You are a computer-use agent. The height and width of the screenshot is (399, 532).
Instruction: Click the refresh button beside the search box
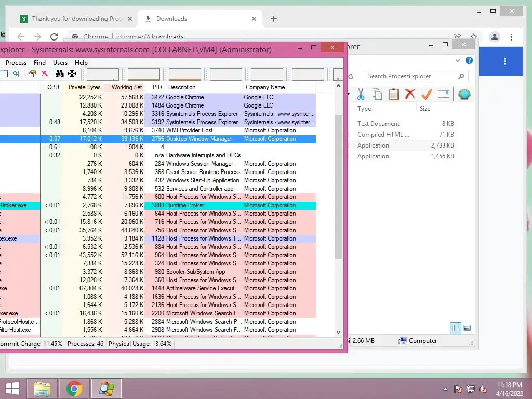(x=351, y=77)
